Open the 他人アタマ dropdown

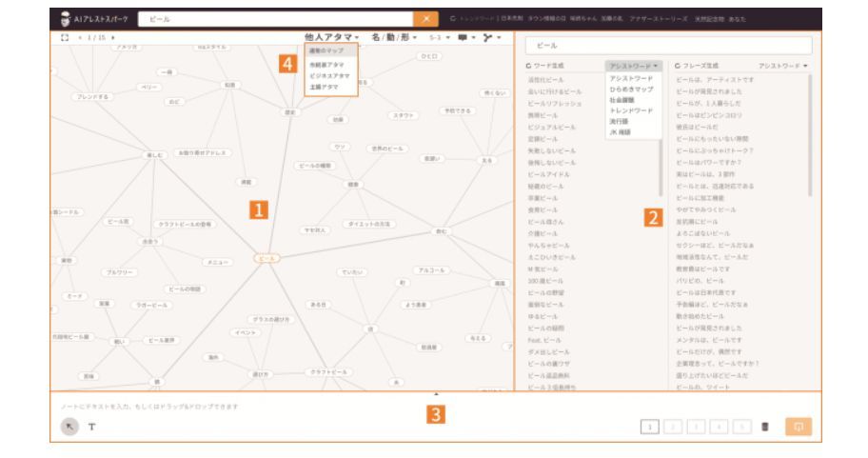(x=331, y=37)
